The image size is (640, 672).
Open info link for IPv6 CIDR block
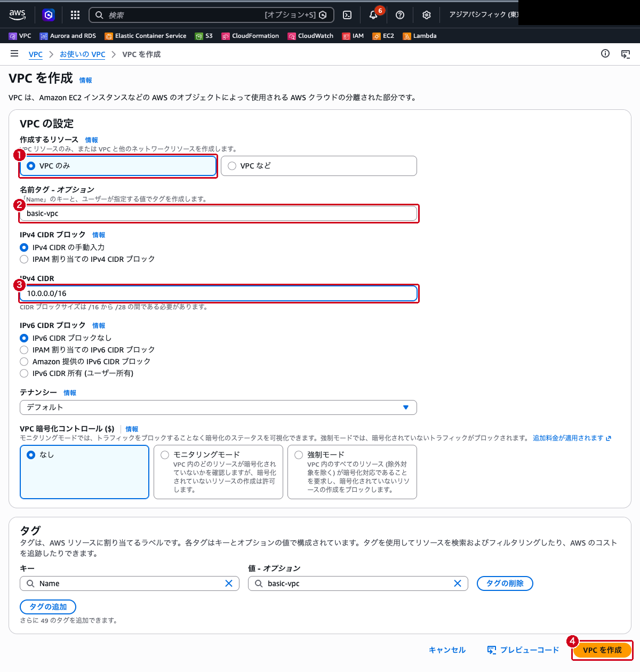99,325
